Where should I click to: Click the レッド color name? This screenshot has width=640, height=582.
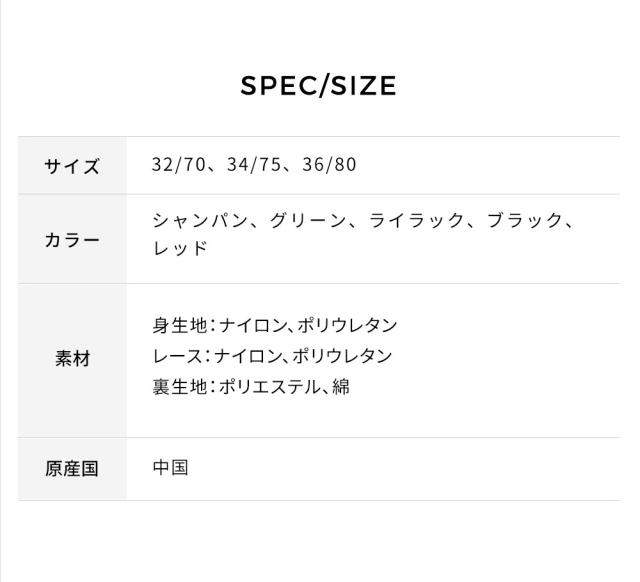[x=180, y=249]
